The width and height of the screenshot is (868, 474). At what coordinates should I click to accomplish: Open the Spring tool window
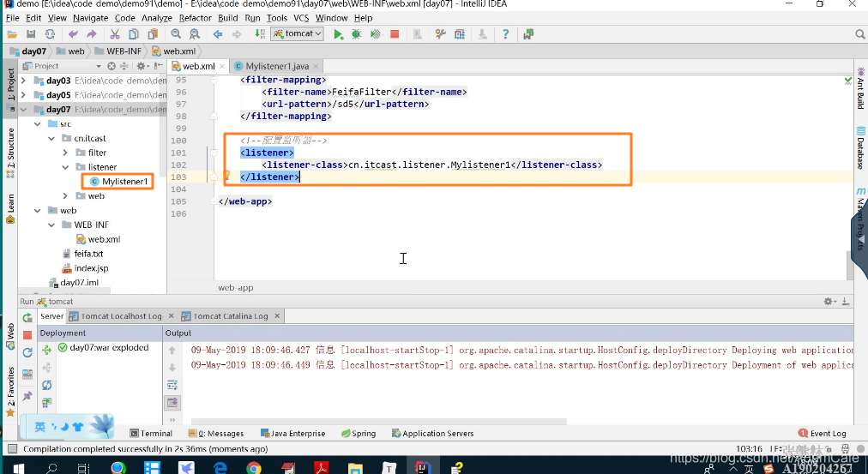pyautogui.click(x=359, y=434)
